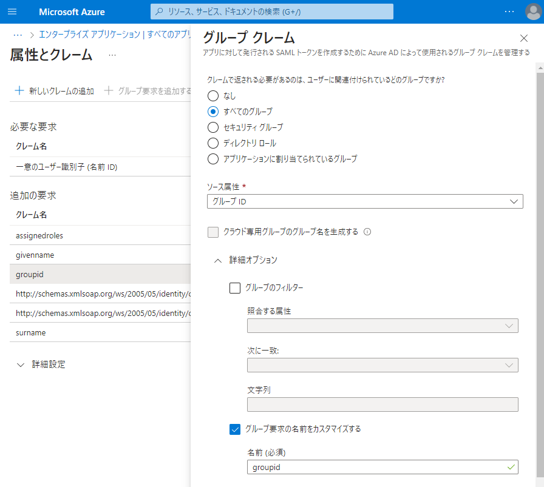Click the 文字列 input field
Viewport: 544px width, 487px height.
(x=383, y=404)
